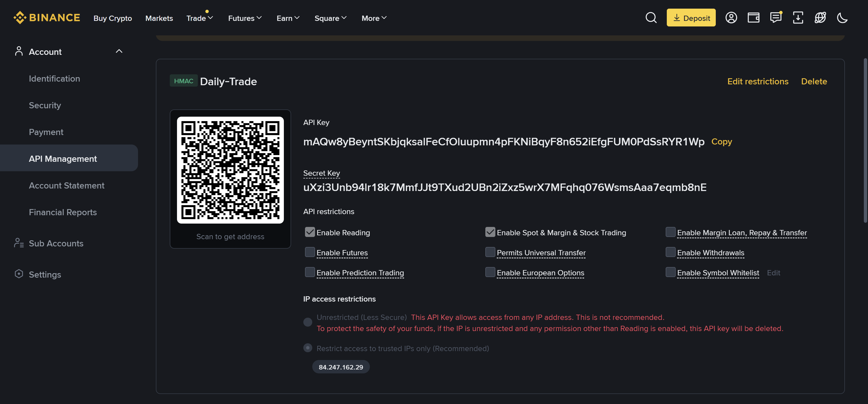Click the HMAC badge

(x=183, y=81)
